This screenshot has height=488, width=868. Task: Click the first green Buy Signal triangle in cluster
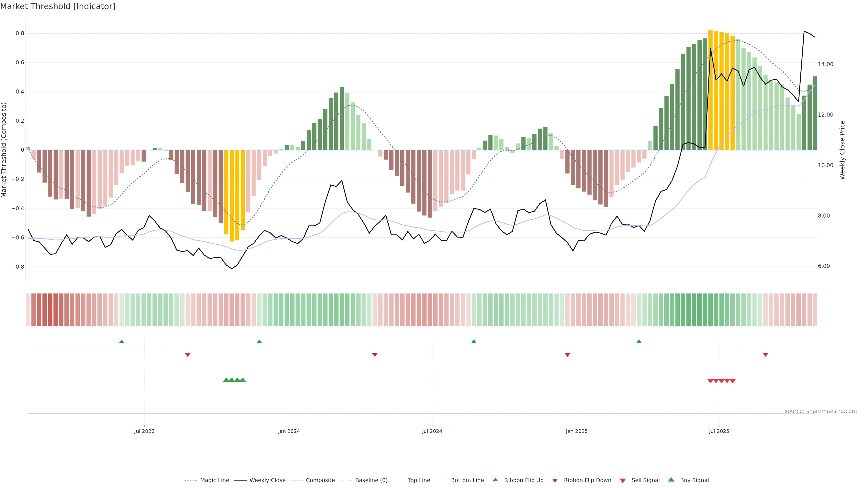pyautogui.click(x=226, y=380)
